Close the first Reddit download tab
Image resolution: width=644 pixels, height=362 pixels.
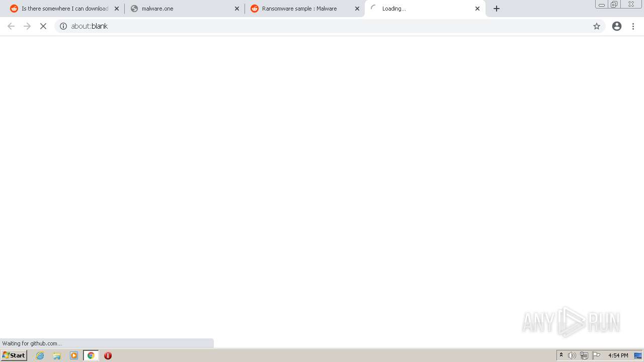coord(117,9)
